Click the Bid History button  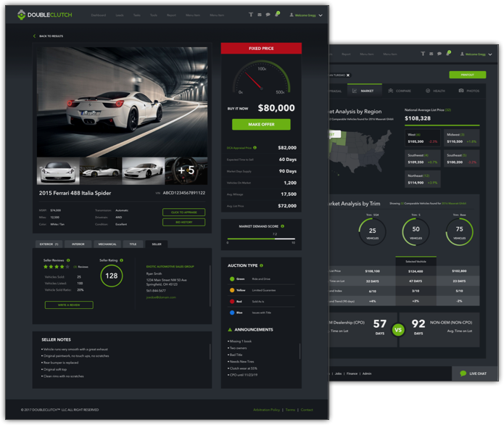click(x=184, y=223)
